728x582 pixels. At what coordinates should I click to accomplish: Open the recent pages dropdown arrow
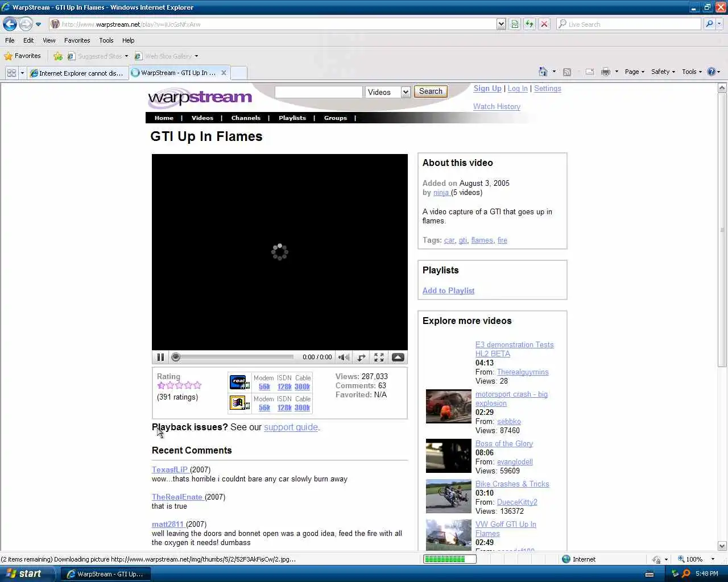[38, 24]
